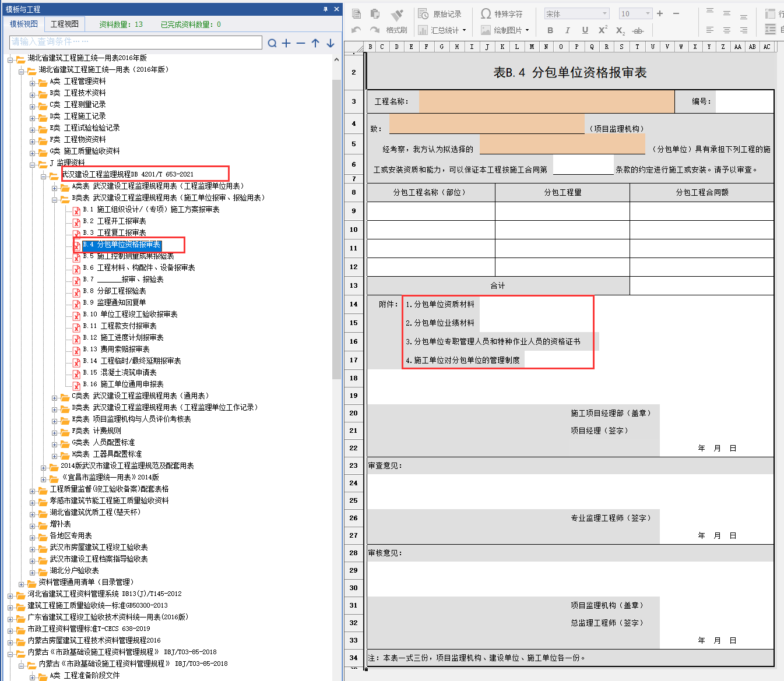The height and width of the screenshot is (681, 784).
Task: Click the 请输入查询条件 search field
Action: tap(136, 42)
